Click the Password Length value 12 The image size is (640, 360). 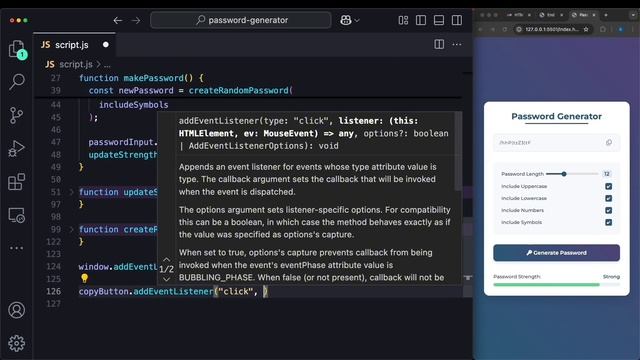point(607,174)
